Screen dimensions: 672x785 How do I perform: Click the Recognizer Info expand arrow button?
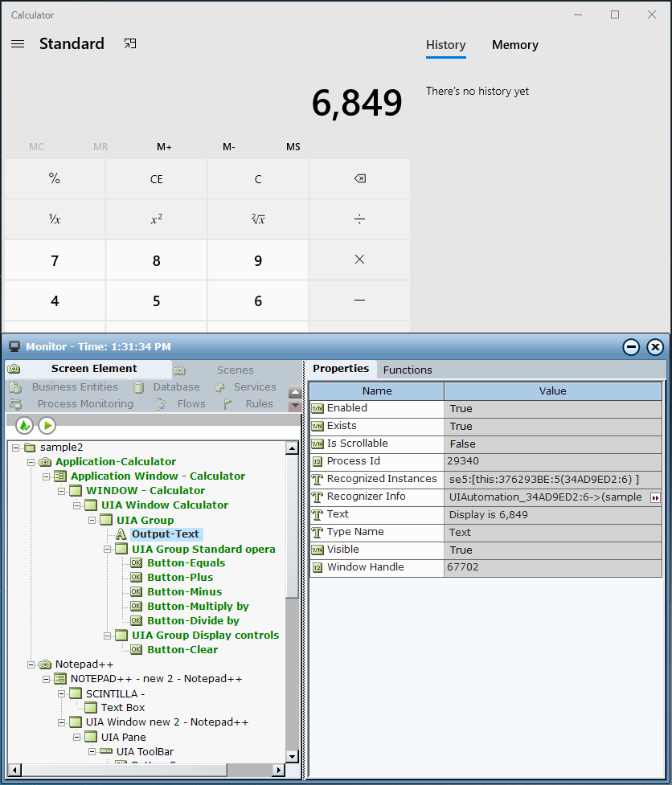(x=655, y=498)
